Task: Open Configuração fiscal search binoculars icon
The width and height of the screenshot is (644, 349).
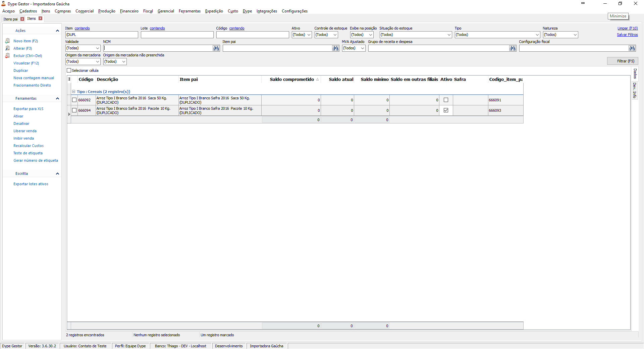Action: point(632,48)
